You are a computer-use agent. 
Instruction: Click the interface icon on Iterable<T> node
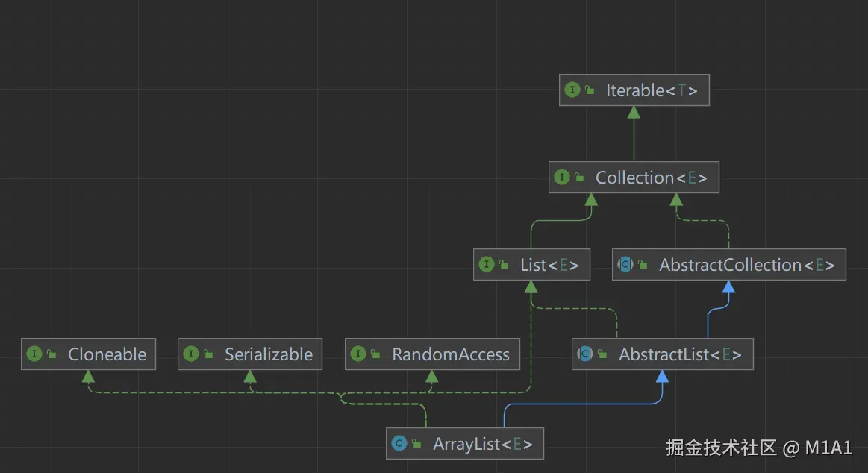pyautogui.click(x=572, y=90)
